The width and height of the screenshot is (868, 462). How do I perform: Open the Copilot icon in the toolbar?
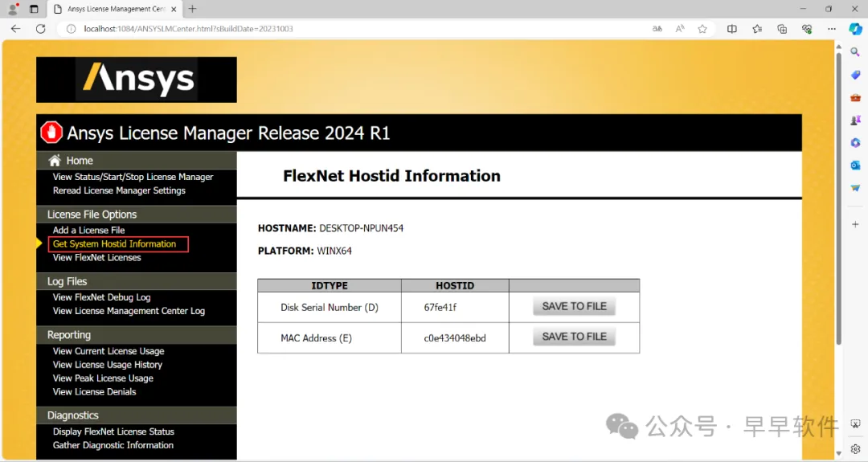(x=855, y=29)
